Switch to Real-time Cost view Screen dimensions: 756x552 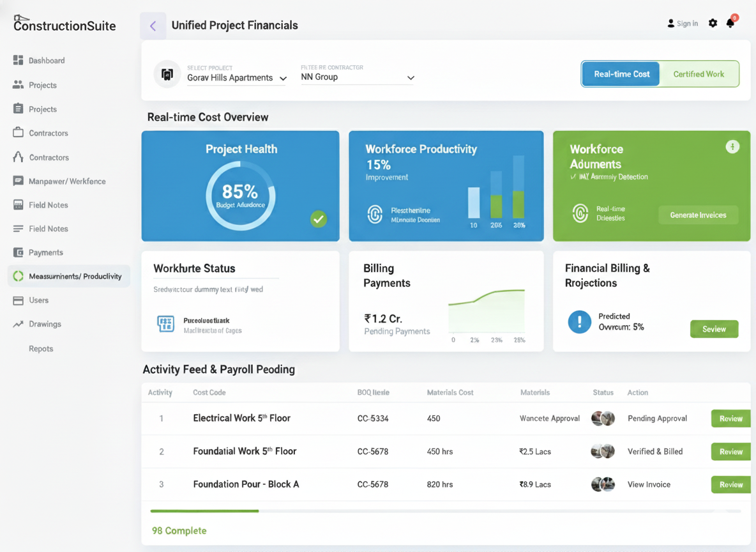coord(621,74)
